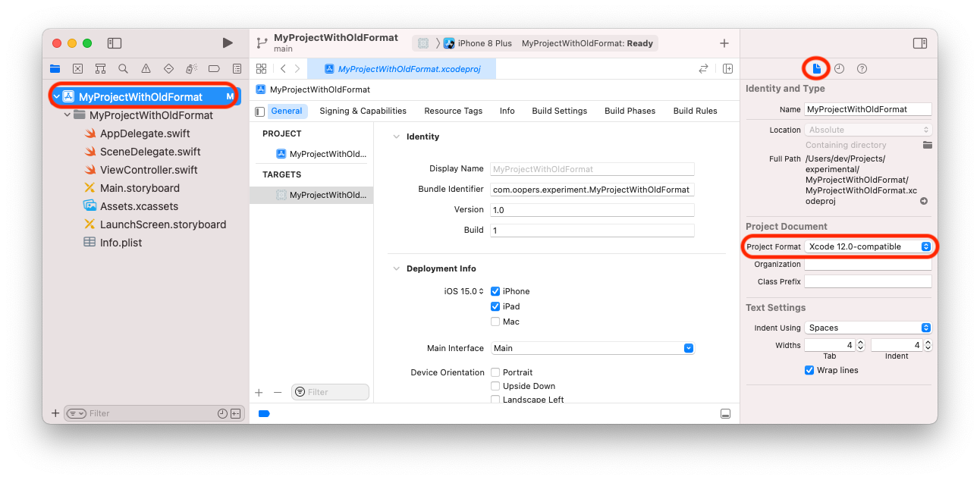Switch to the General tab
The height and width of the screenshot is (480, 980).
287,111
